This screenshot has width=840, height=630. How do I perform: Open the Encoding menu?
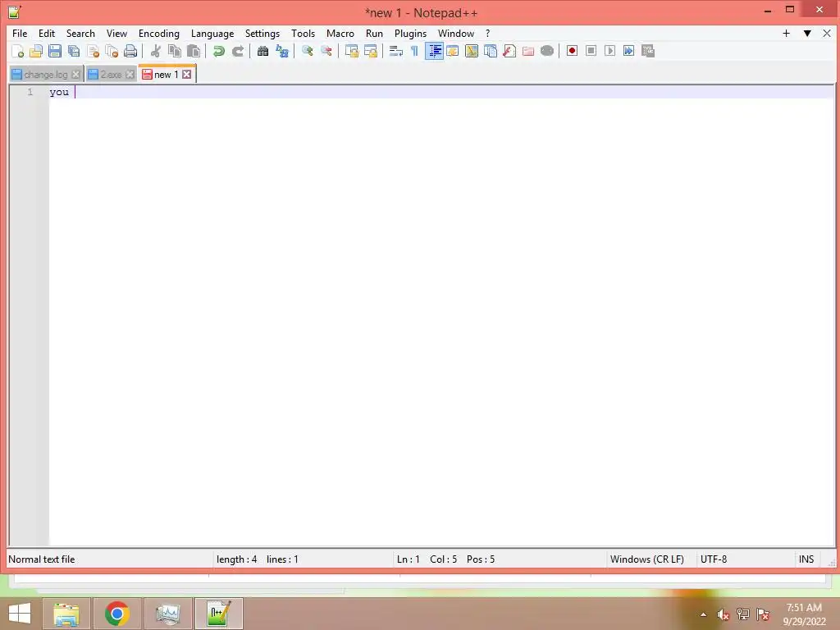[x=158, y=33]
